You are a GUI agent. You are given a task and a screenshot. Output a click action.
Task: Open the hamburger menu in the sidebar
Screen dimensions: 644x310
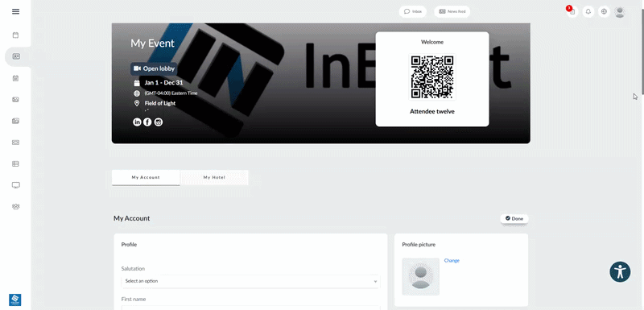(x=15, y=11)
